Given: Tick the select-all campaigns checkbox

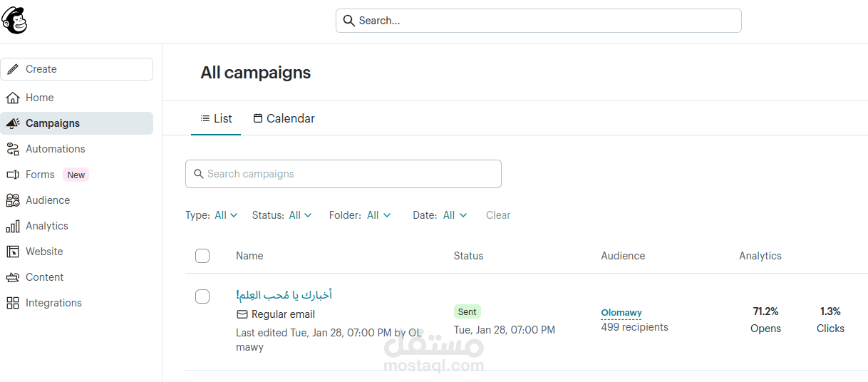Looking at the screenshot, I should 202,256.
